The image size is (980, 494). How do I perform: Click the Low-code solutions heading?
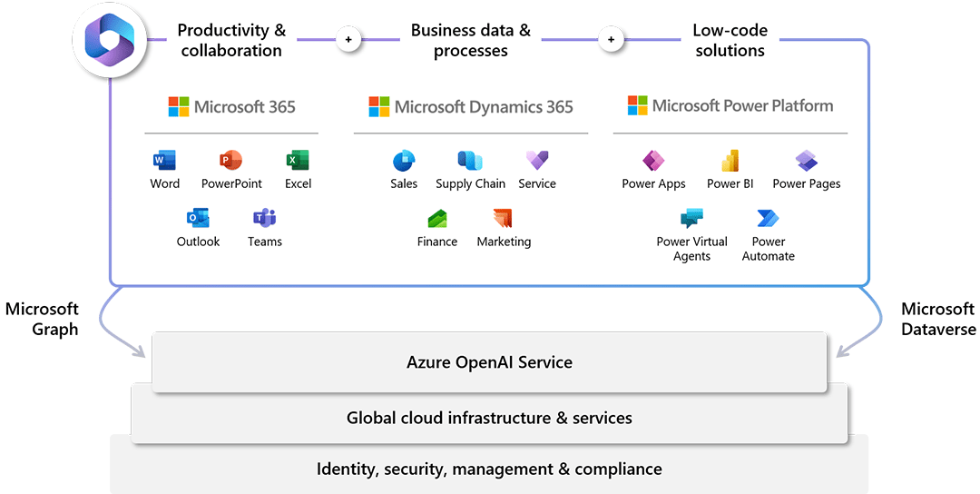[x=730, y=40]
